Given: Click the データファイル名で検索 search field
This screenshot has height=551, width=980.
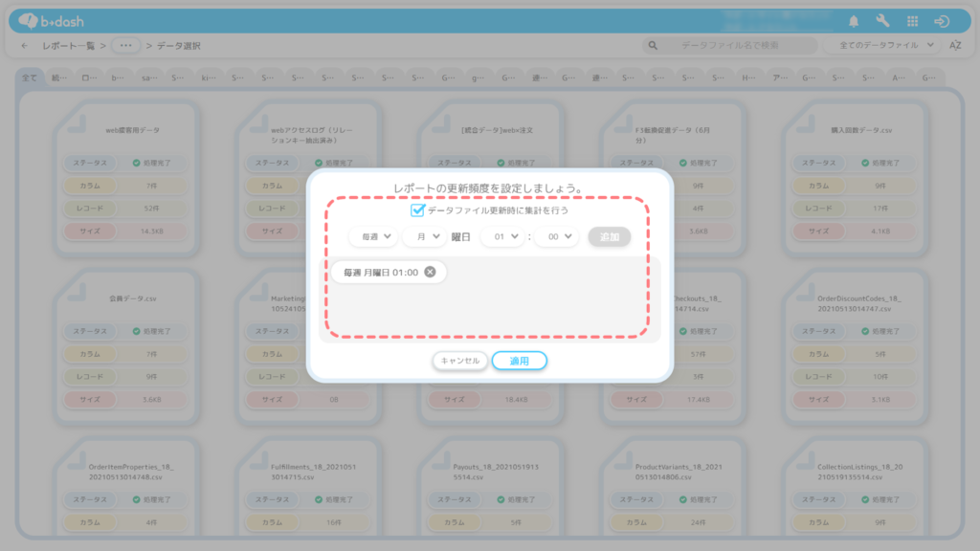Looking at the screenshot, I should click(730, 45).
